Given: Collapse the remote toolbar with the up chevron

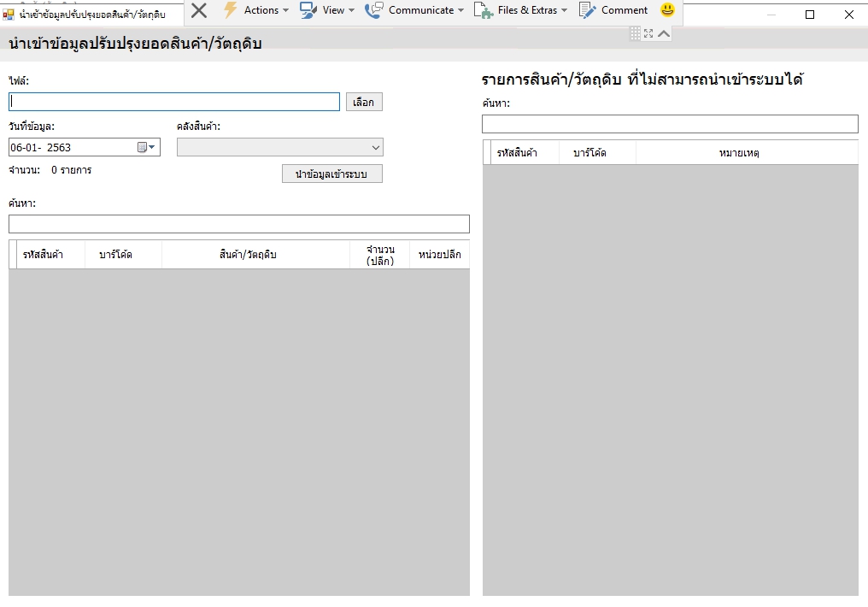Looking at the screenshot, I should [664, 34].
